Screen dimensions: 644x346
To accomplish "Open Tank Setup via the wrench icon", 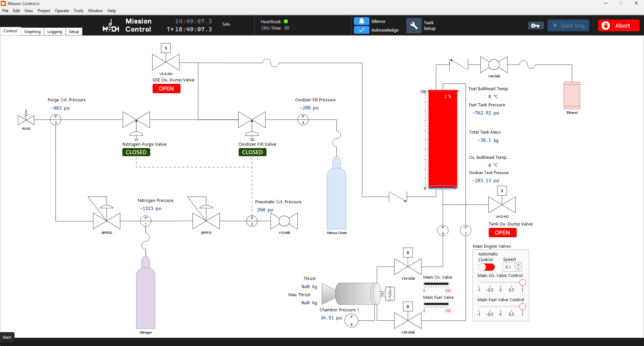I will click(x=414, y=25).
